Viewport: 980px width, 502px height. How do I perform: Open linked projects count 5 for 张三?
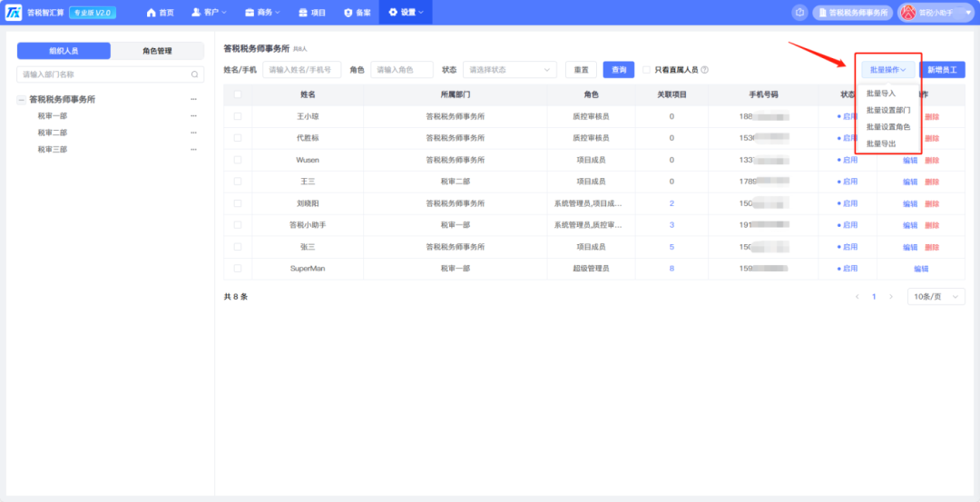(671, 247)
